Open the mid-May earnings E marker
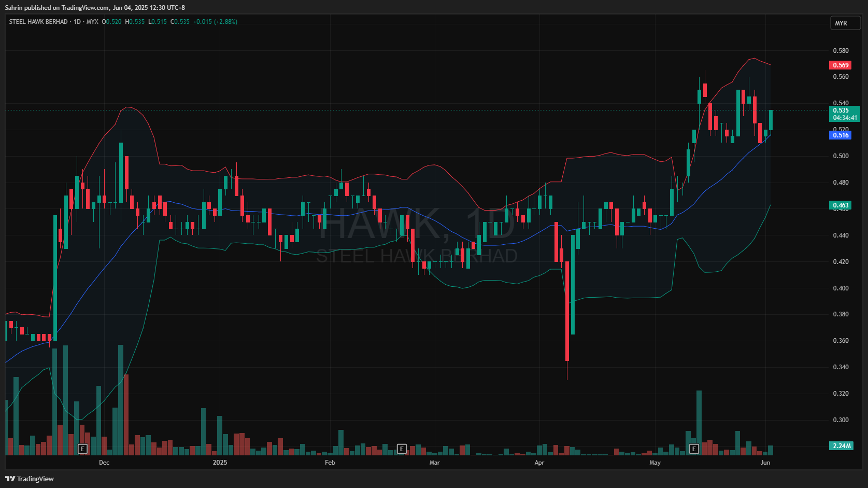This screenshot has height=488, width=868. coord(694,449)
